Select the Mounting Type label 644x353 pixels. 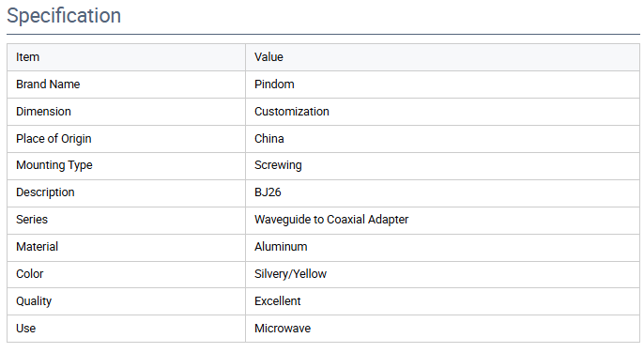click(54, 165)
